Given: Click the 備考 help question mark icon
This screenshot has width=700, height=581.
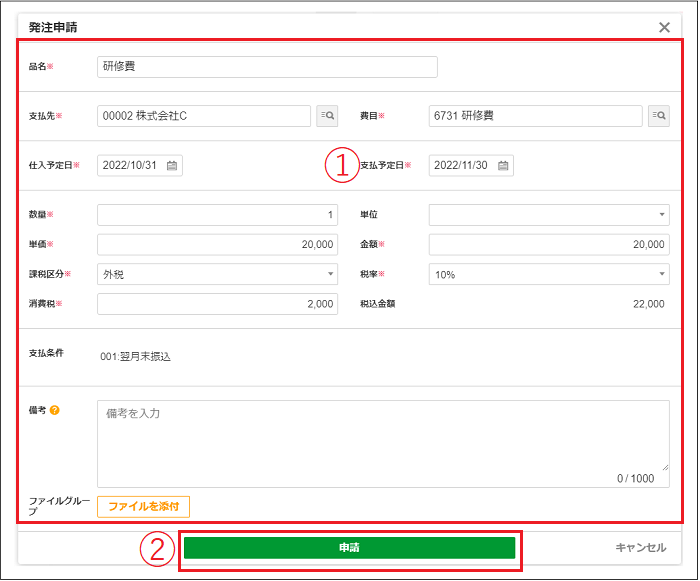Looking at the screenshot, I should (54, 410).
